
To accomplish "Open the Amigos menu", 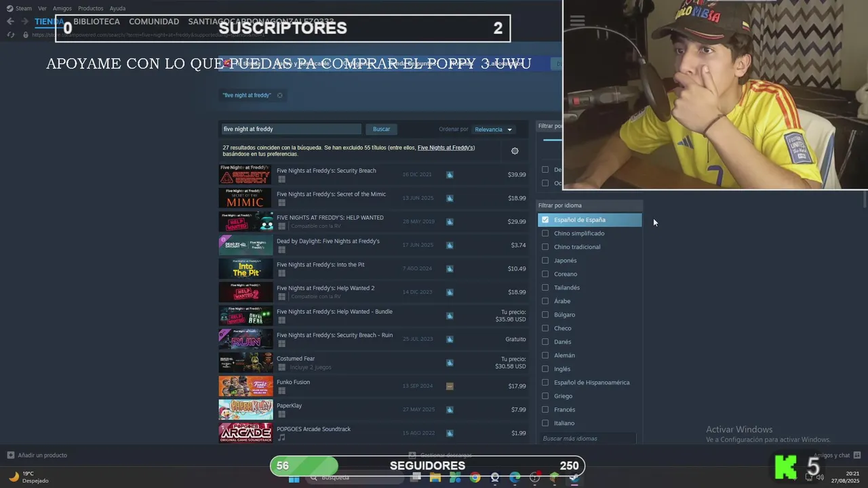I will (x=62, y=8).
